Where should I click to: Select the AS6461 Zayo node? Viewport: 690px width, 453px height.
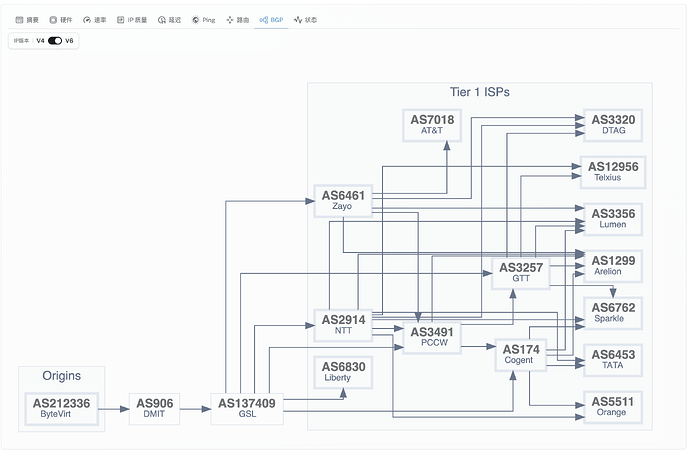[x=343, y=201]
